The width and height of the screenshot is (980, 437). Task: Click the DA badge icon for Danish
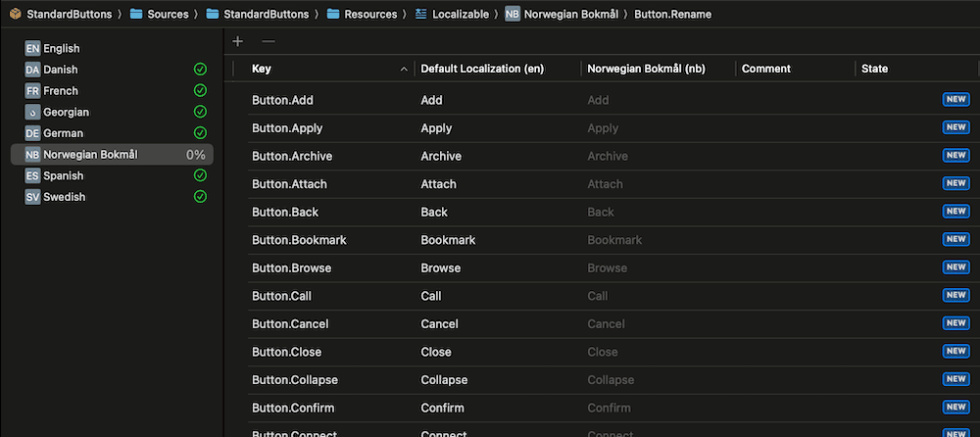pyautogui.click(x=32, y=70)
